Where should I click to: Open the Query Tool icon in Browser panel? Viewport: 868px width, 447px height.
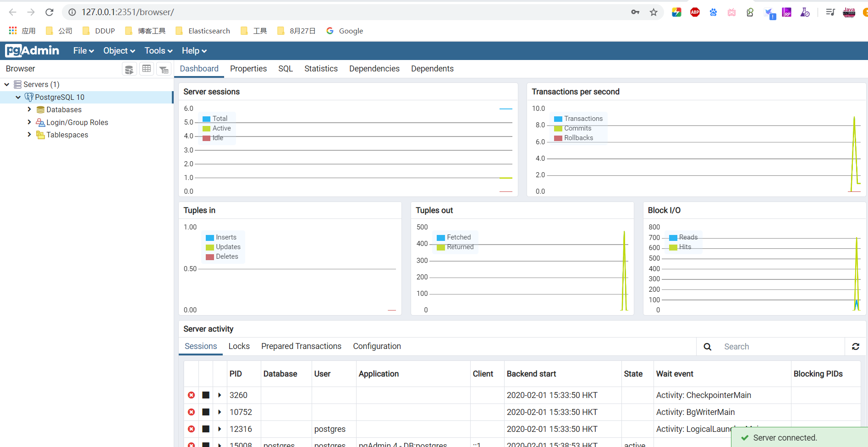[129, 69]
